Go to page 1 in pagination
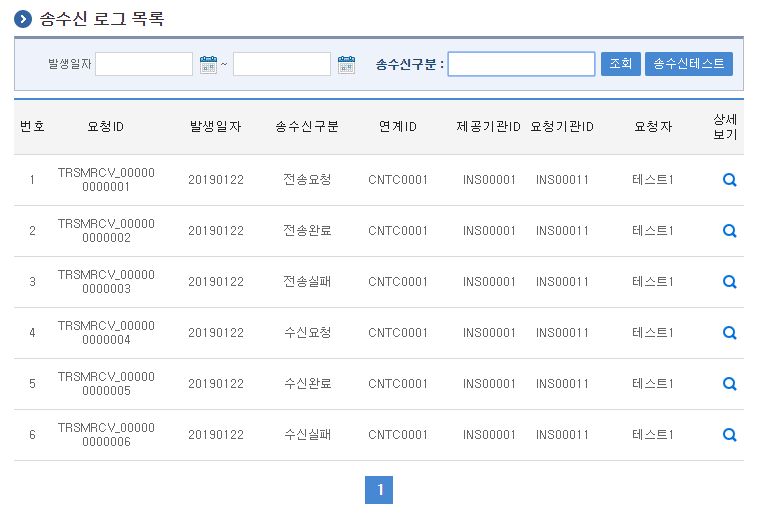This screenshot has height=515, width=760. (379, 490)
